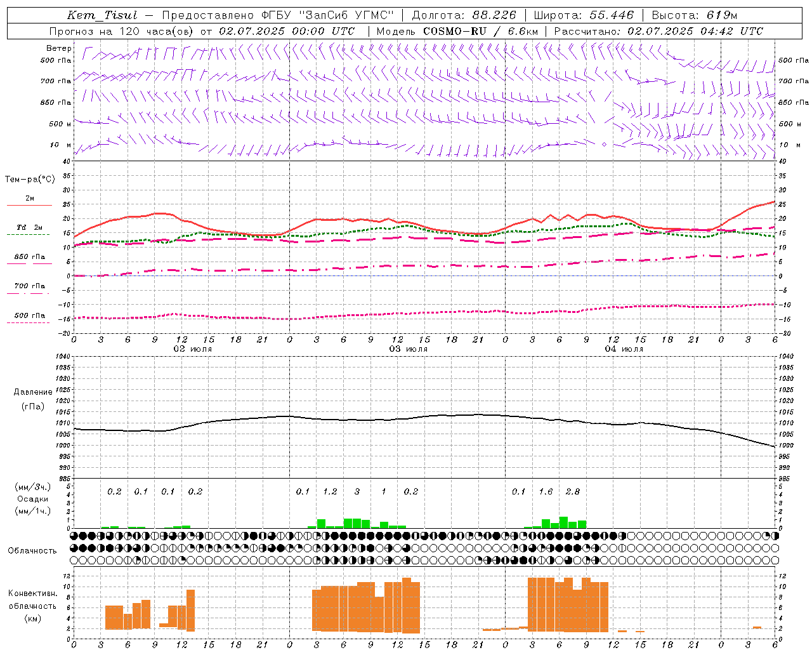
Task: Click the (км) unit label of convective cloudiness
Action: click(32, 618)
